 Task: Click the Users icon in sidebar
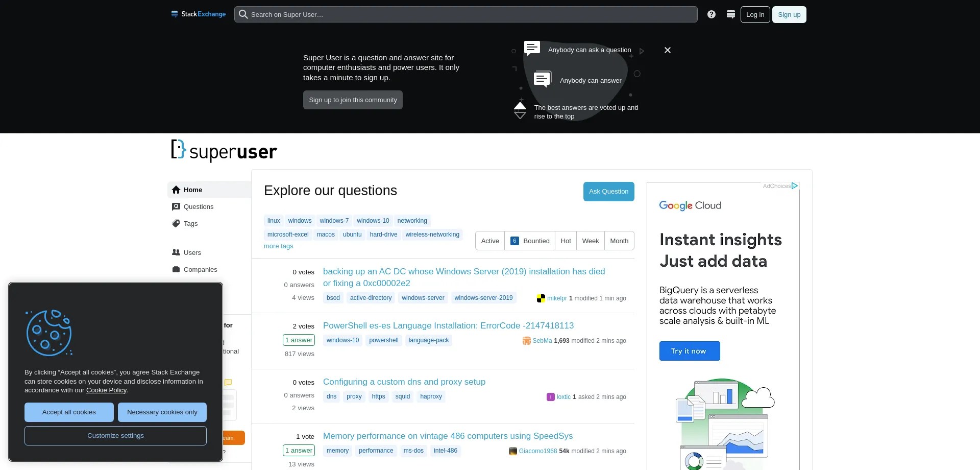point(176,252)
